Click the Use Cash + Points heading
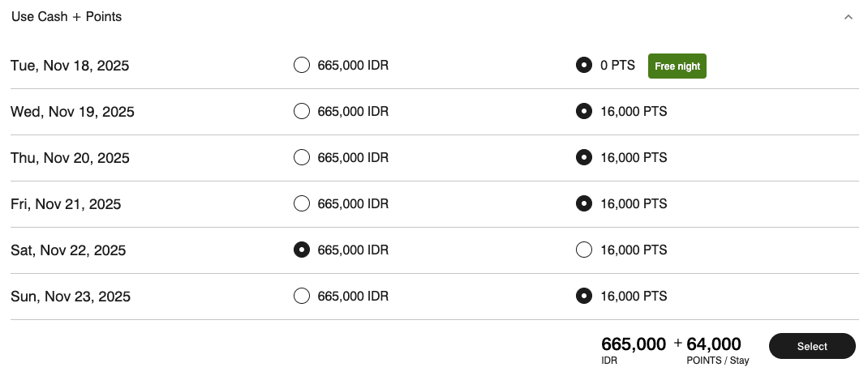 coord(67,17)
